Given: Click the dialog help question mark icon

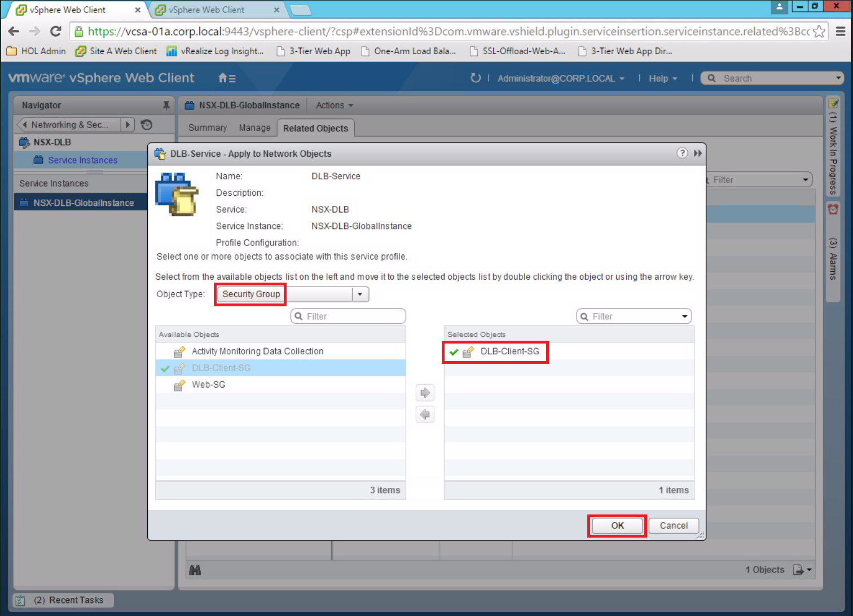Looking at the screenshot, I should [x=682, y=153].
